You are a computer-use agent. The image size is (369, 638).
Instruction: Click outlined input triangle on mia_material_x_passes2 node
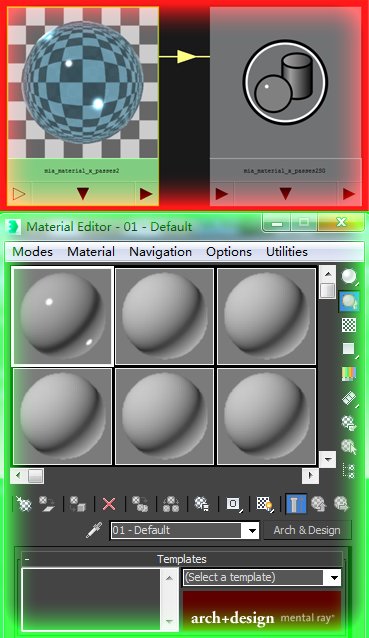point(19,194)
